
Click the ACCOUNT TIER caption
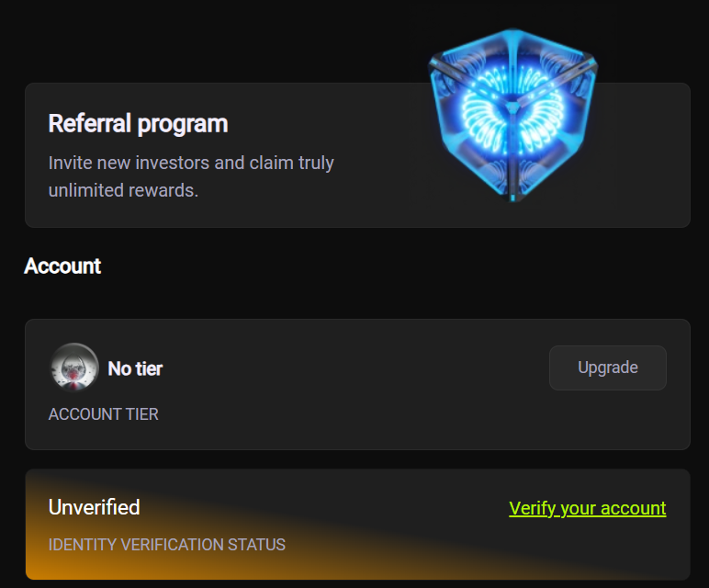103,414
